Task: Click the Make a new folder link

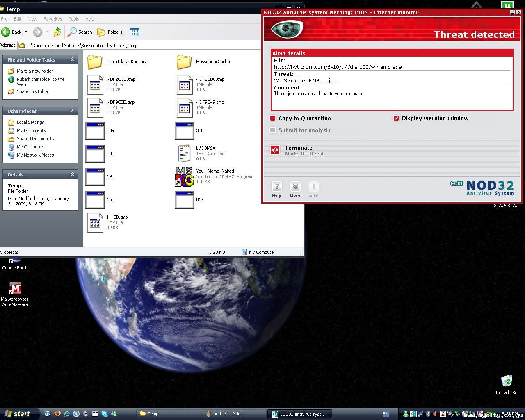Action: 35,71
